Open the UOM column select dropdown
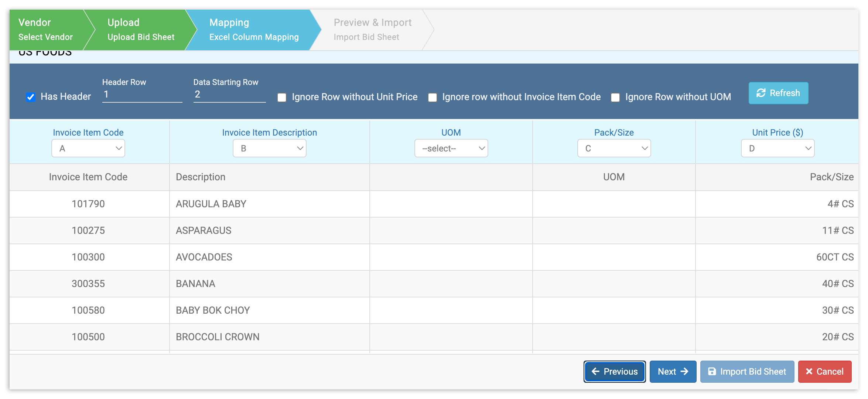The image size is (868, 399). click(x=451, y=149)
